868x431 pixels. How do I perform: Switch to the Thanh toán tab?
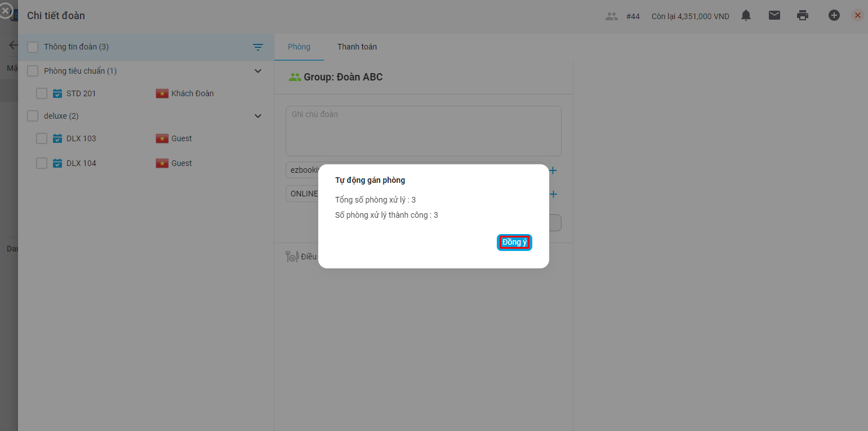(x=357, y=47)
